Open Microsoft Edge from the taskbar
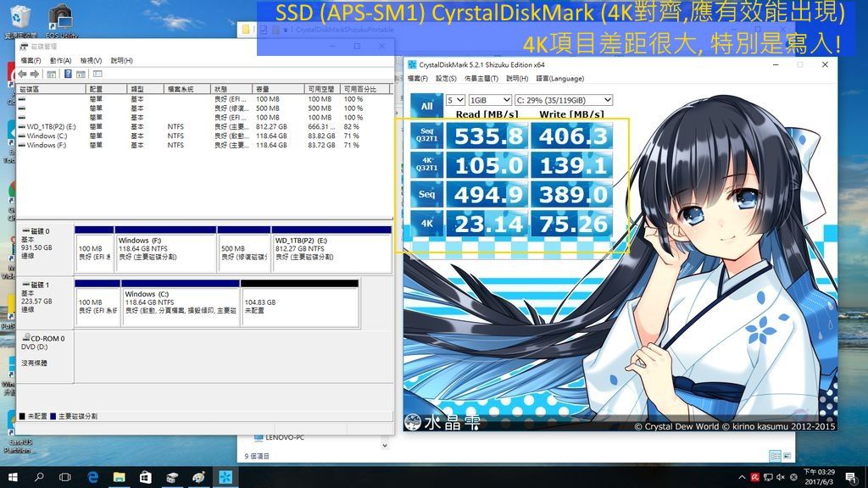This screenshot has width=868, height=488. (92, 477)
